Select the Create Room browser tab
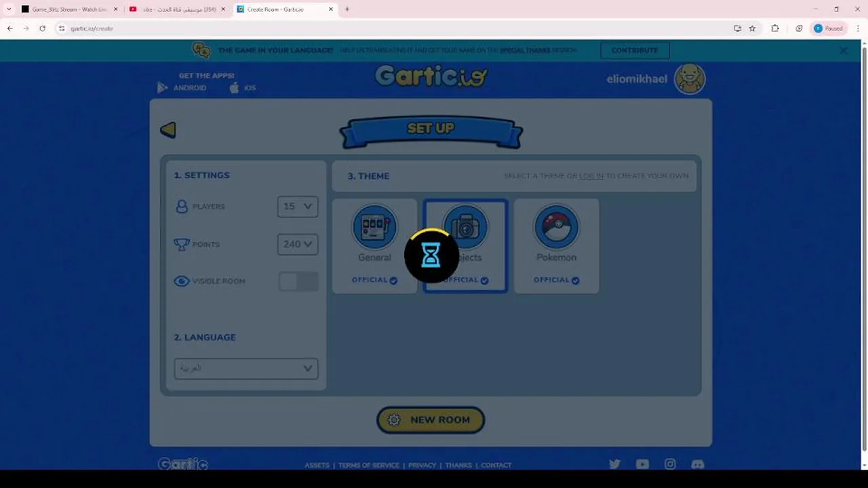The image size is (868, 488). [x=285, y=9]
